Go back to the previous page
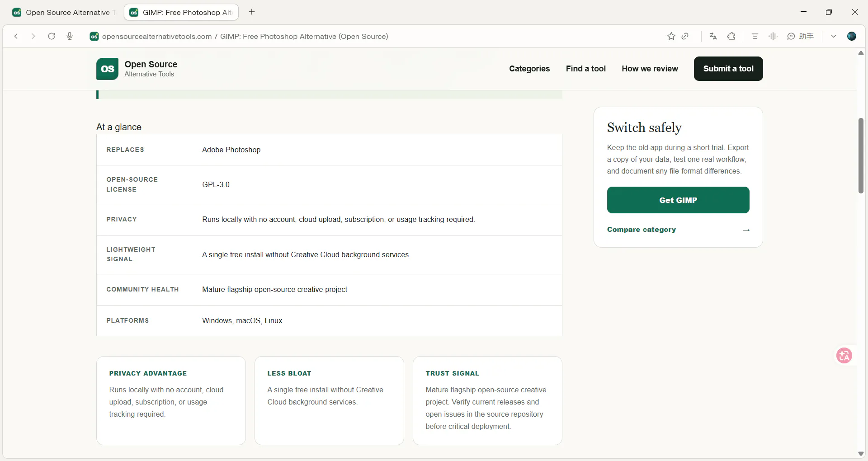This screenshot has height=461, width=868. (16, 36)
